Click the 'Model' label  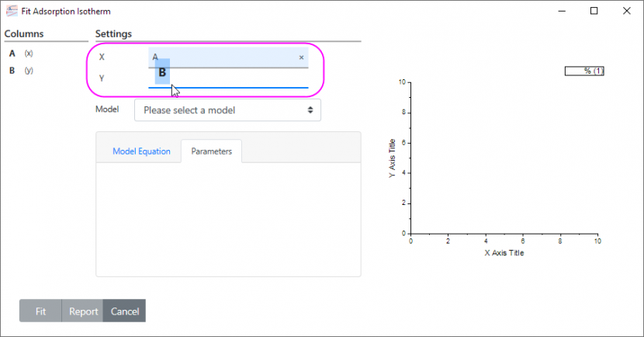click(x=107, y=109)
